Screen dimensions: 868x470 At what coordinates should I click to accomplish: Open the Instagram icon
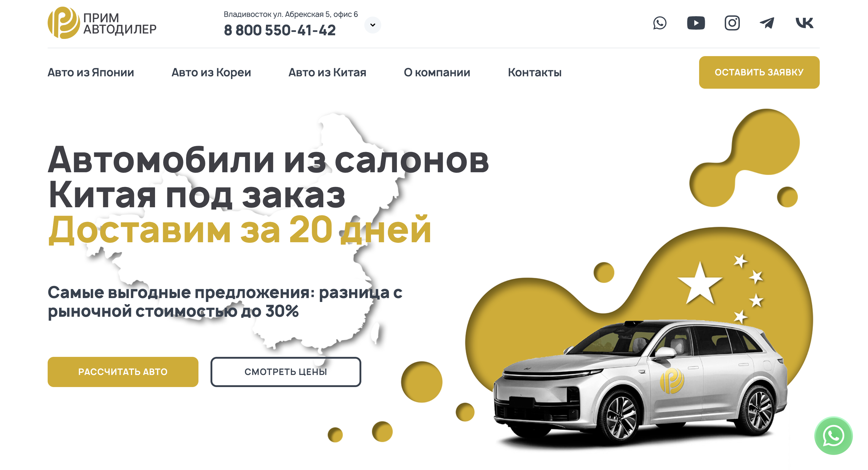(x=732, y=23)
